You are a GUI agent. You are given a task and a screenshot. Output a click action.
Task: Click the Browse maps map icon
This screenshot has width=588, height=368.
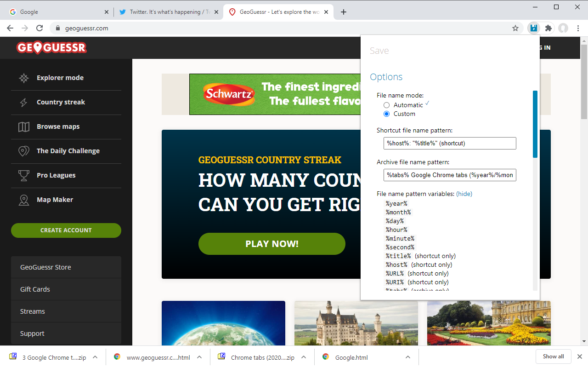tap(23, 126)
